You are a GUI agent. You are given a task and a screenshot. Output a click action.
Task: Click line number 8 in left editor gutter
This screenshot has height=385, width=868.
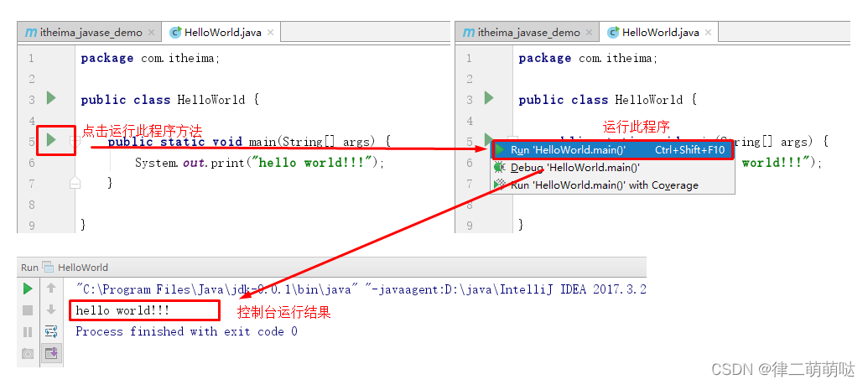32,205
